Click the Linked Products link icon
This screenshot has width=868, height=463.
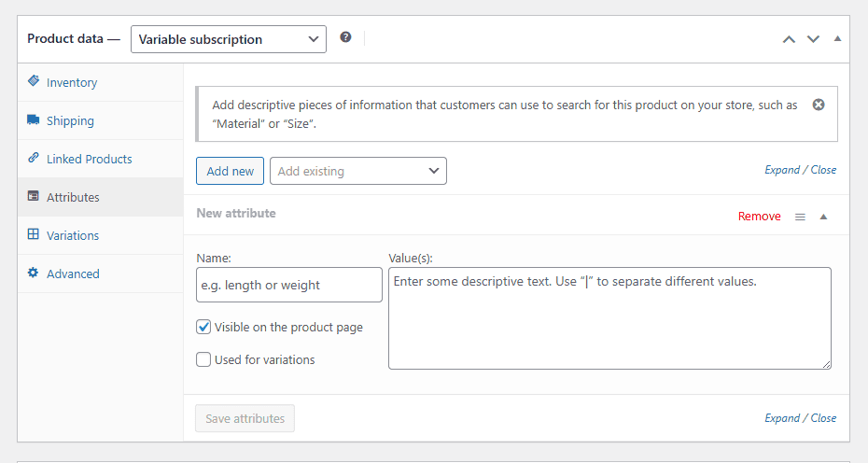(34, 158)
